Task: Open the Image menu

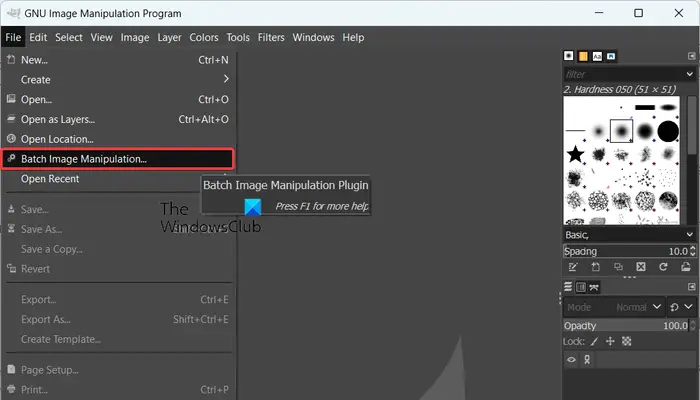Action: click(x=135, y=38)
